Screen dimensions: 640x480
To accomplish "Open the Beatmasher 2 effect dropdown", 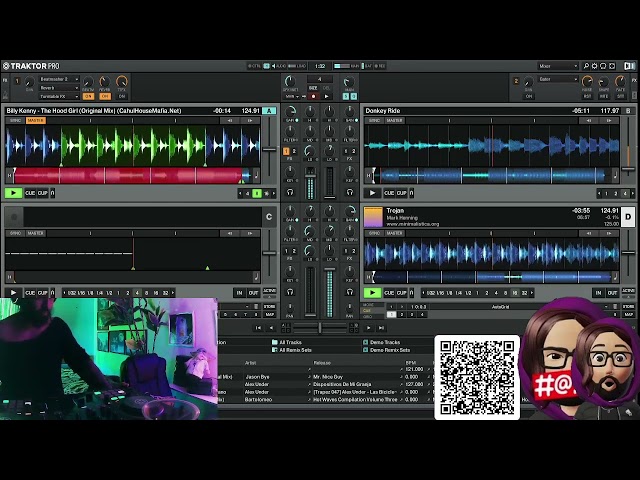I will [x=59, y=79].
